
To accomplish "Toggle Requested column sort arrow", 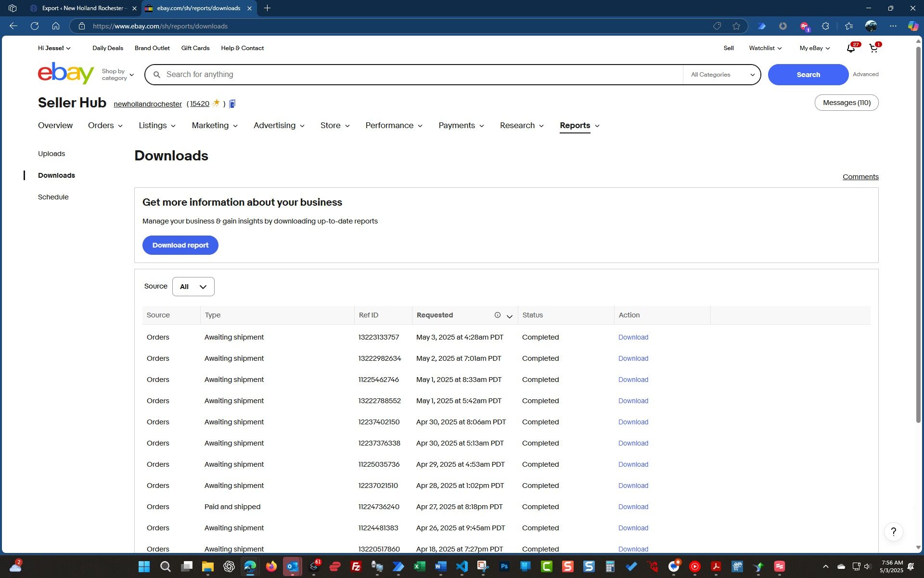I will click(x=509, y=316).
